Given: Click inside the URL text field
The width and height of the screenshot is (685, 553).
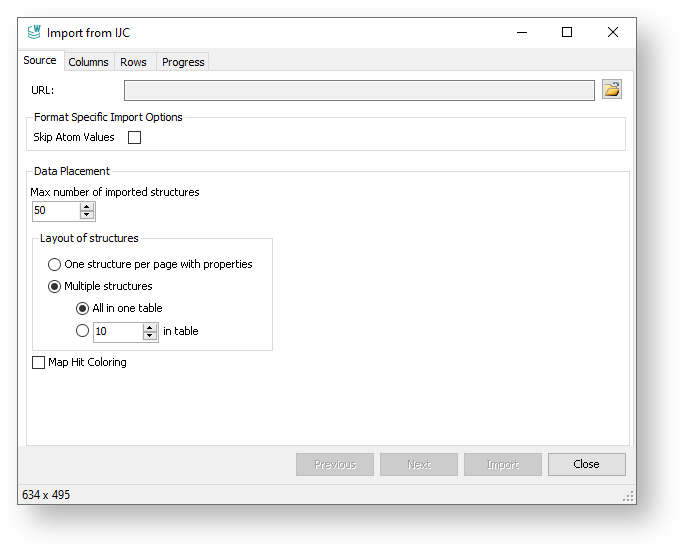Looking at the screenshot, I should coord(359,90).
